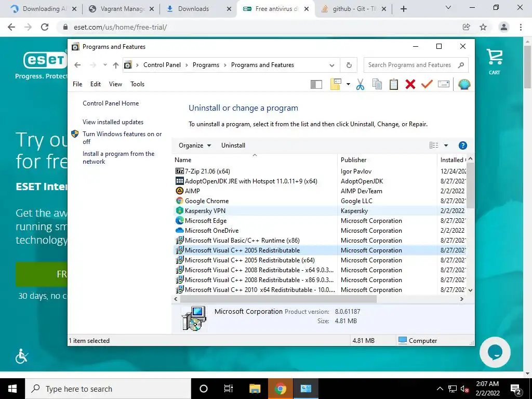Show hidden system tray icons
Screen dimensions: 532x399
click(440, 389)
